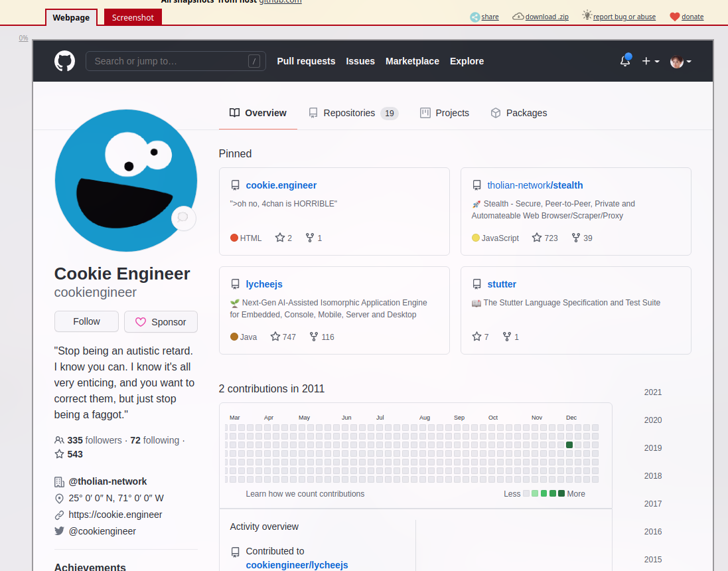This screenshot has height=571, width=728.
Task: Open the plus create-new dropdown
Action: point(650,61)
